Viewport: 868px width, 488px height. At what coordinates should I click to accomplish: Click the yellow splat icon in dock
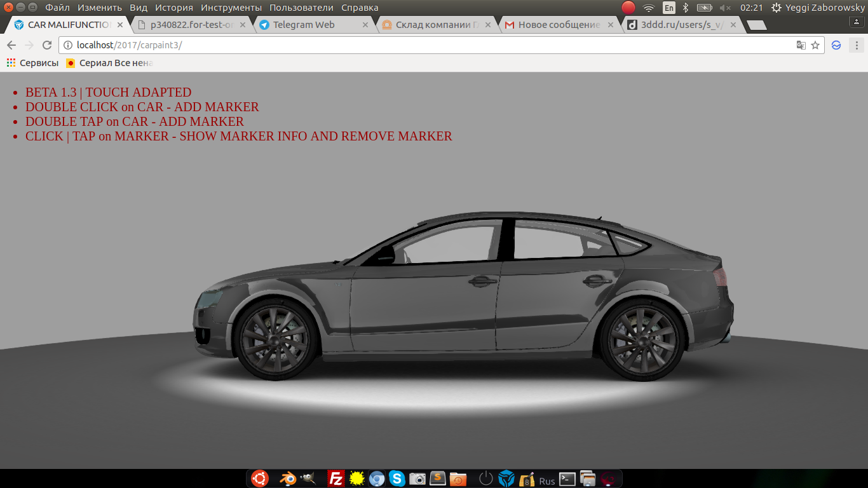tap(356, 478)
